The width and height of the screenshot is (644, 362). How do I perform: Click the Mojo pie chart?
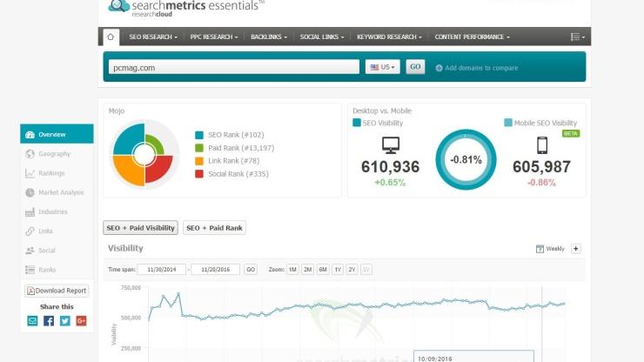click(x=144, y=155)
